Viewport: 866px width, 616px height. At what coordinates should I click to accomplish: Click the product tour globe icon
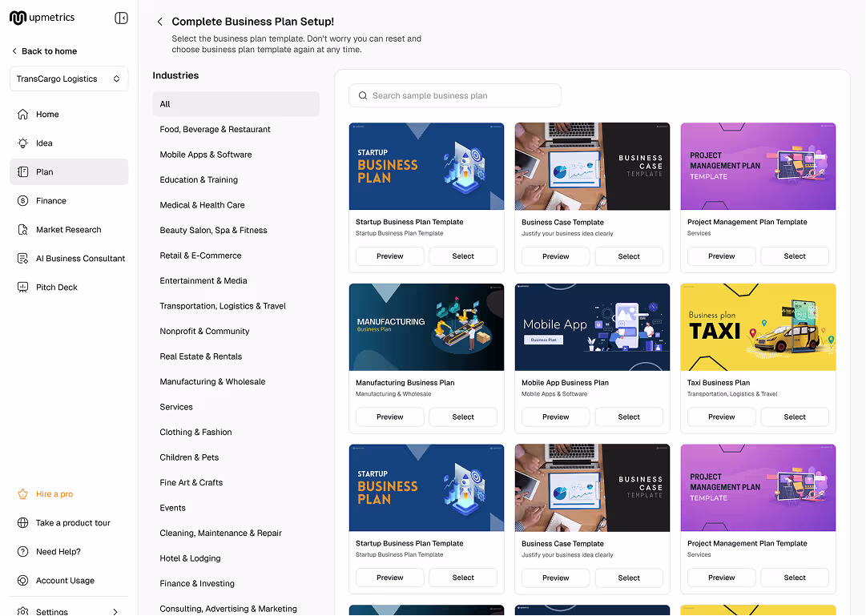[22, 522]
